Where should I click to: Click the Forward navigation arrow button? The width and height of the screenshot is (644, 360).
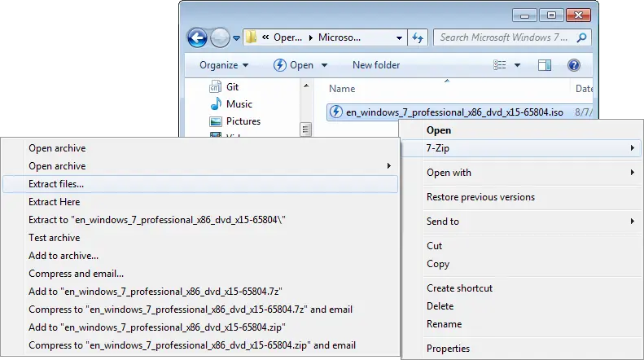click(220, 38)
